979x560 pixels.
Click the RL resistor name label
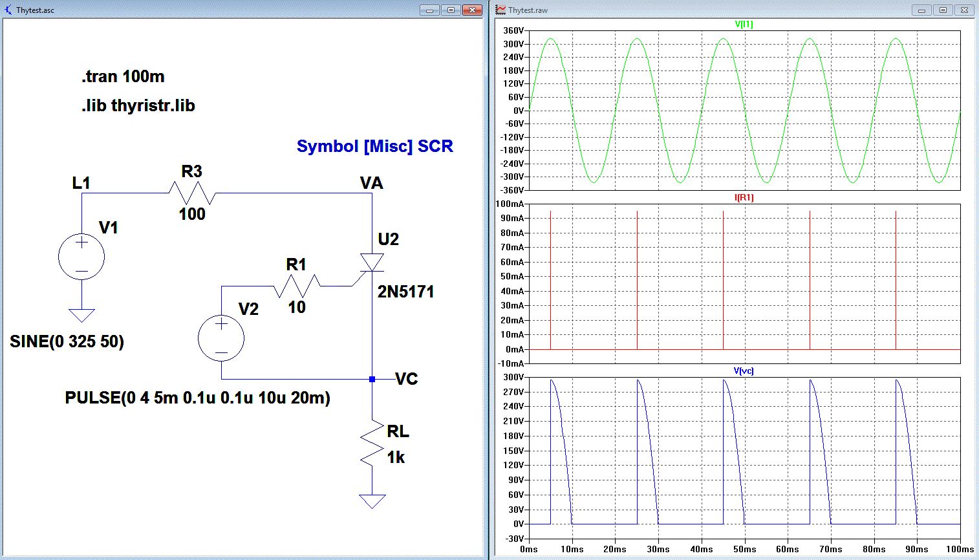(398, 431)
